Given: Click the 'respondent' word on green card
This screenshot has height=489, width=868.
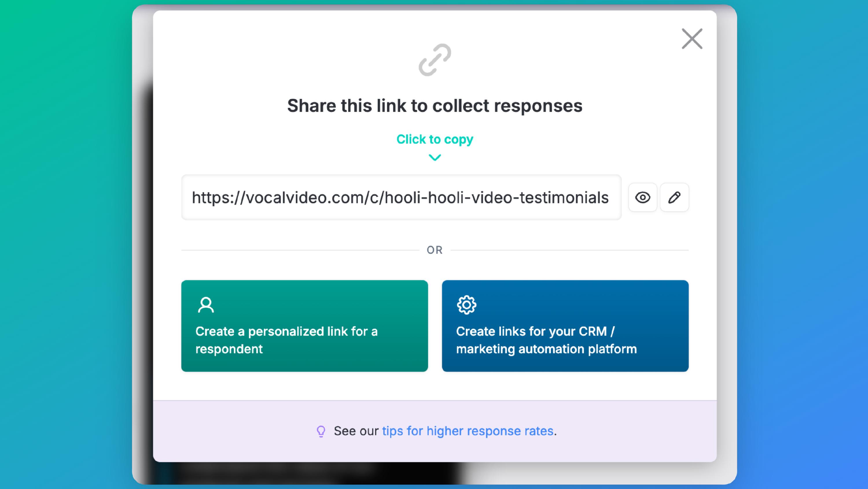Looking at the screenshot, I should pos(229,349).
